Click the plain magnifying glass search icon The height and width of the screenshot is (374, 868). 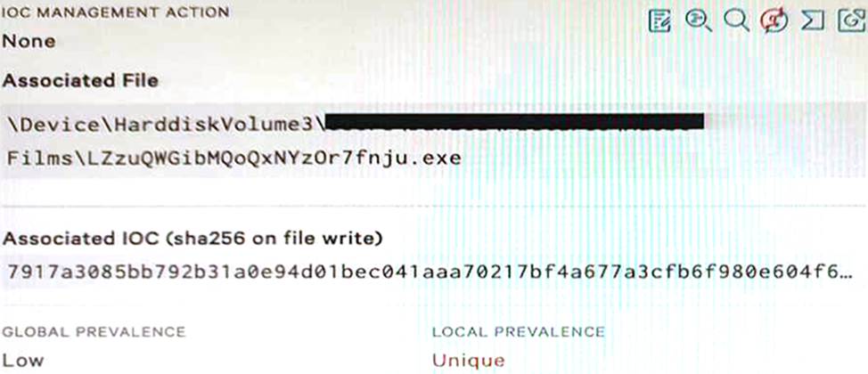click(736, 21)
